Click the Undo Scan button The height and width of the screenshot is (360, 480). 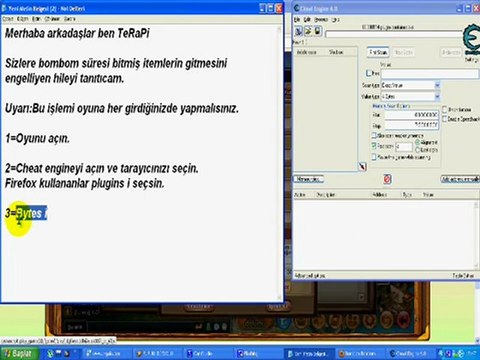pyautogui.click(x=451, y=52)
